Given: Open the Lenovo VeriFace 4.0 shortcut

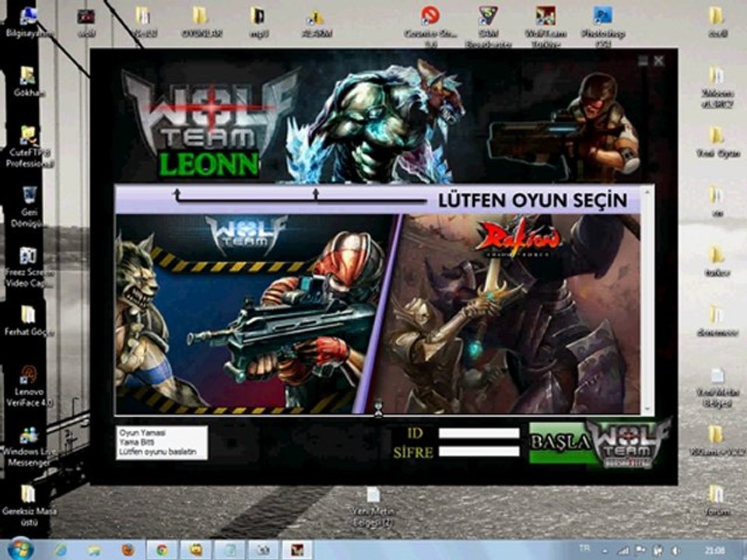Looking at the screenshot, I should pyautogui.click(x=30, y=387).
